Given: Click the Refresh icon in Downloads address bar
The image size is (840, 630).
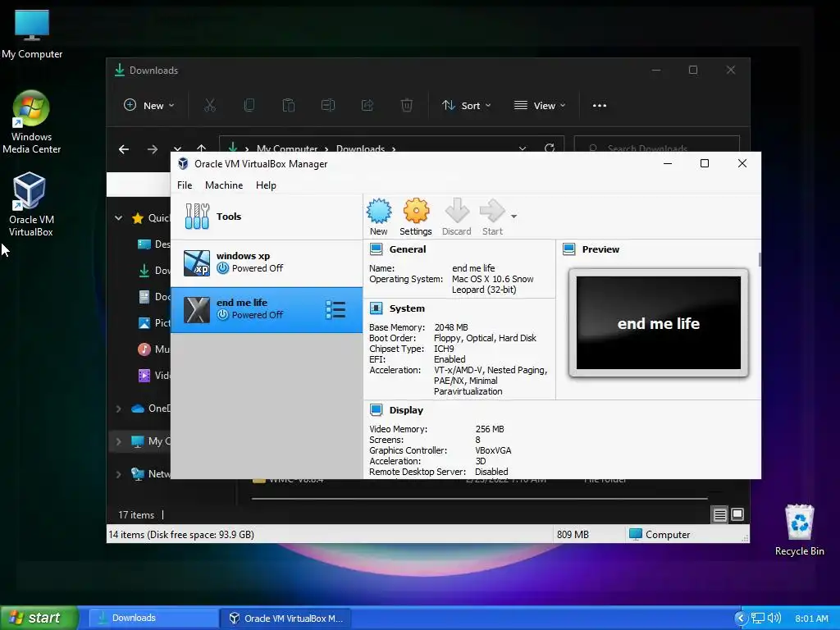Looking at the screenshot, I should (x=550, y=148).
